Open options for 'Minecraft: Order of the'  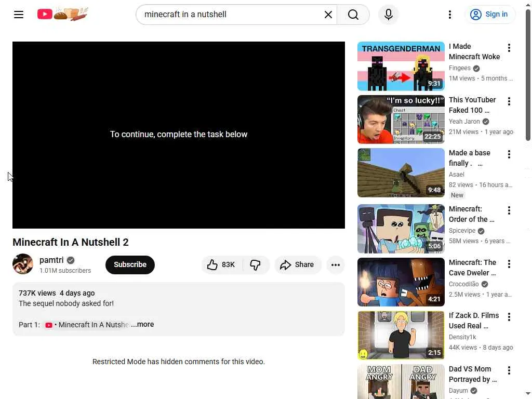click(509, 210)
